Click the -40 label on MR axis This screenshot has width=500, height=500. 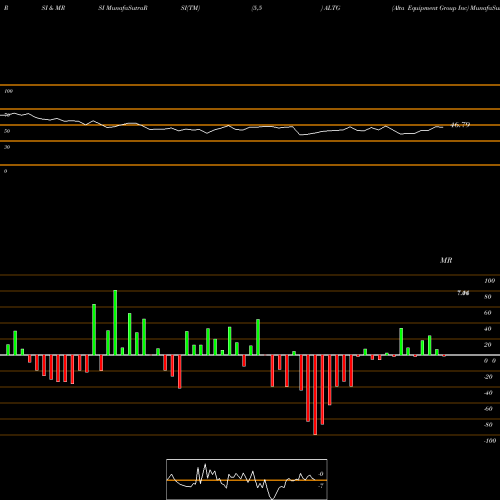point(488,393)
